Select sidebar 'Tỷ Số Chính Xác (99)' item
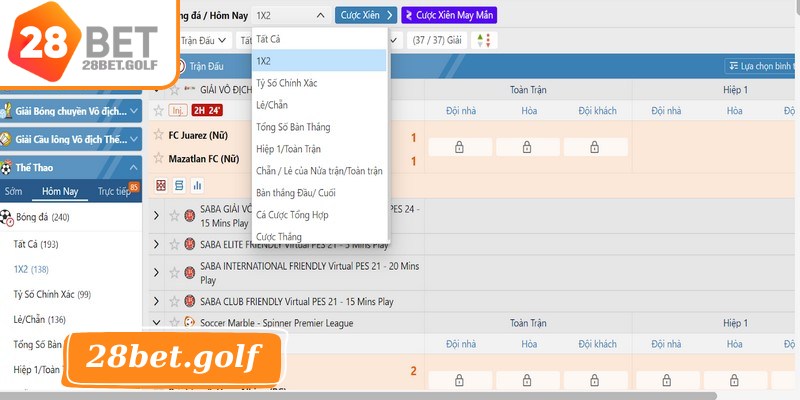Viewport: 800px width, 400px height. (52, 294)
